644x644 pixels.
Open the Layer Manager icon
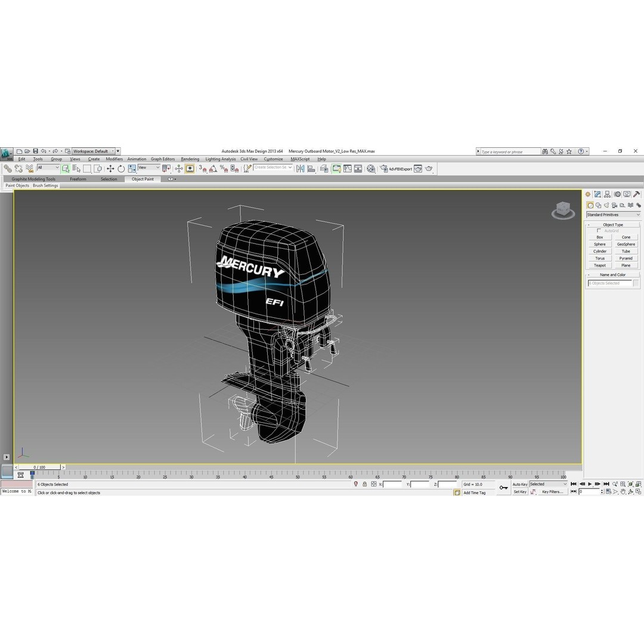coord(324,168)
